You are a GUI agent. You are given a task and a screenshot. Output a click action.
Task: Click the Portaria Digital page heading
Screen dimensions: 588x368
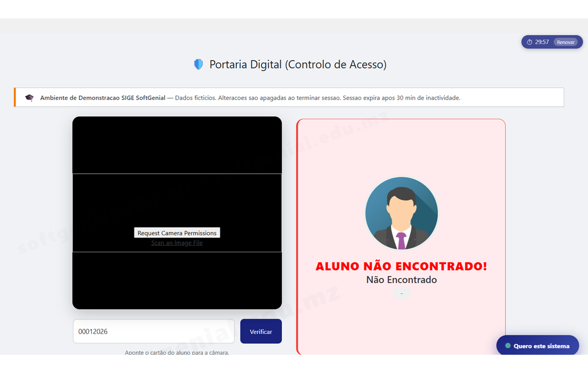click(298, 64)
